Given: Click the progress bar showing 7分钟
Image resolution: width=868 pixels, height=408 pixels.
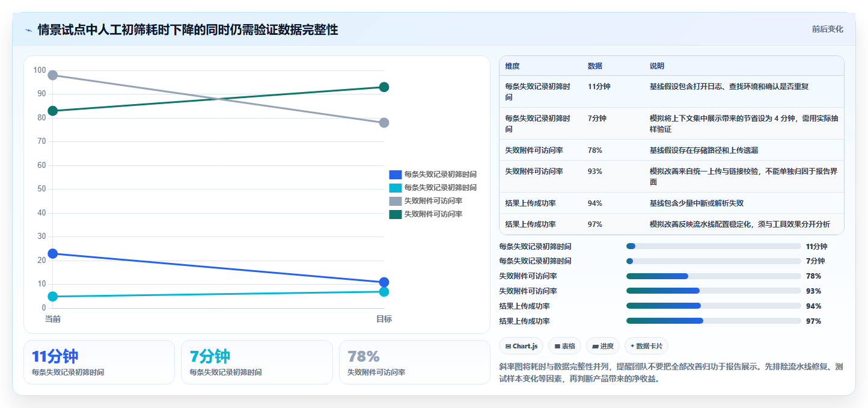Looking at the screenshot, I should coord(714,261).
